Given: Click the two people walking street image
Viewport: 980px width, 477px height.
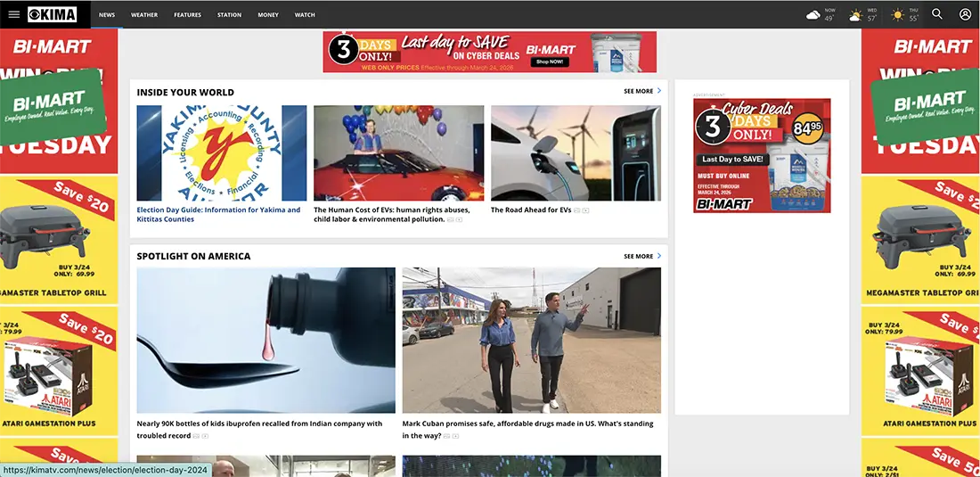Looking at the screenshot, I should point(531,341).
